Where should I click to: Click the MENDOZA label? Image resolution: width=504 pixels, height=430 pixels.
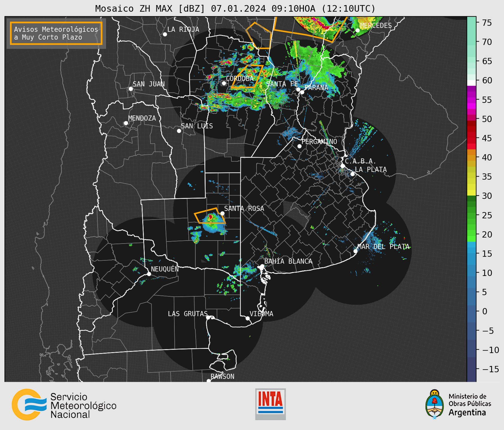[x=142, y=118]
